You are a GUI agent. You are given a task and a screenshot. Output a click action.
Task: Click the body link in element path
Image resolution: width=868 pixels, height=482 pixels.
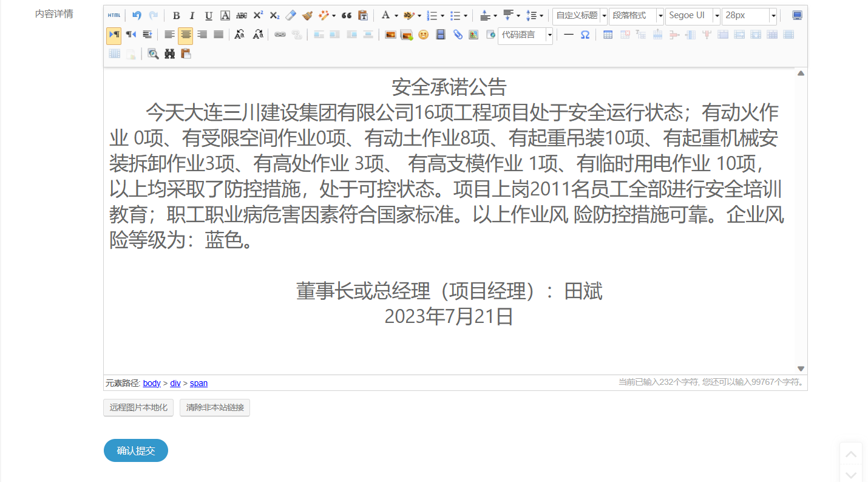[x=152, y=383]
